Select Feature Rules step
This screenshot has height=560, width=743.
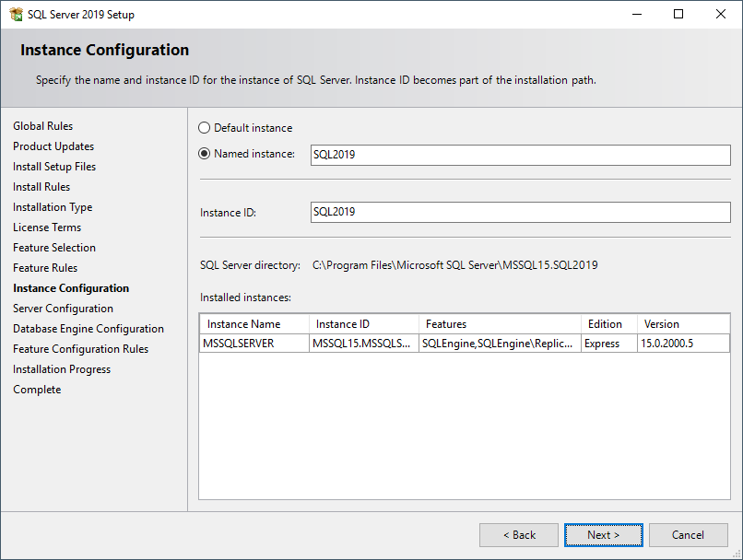[45, 268]
